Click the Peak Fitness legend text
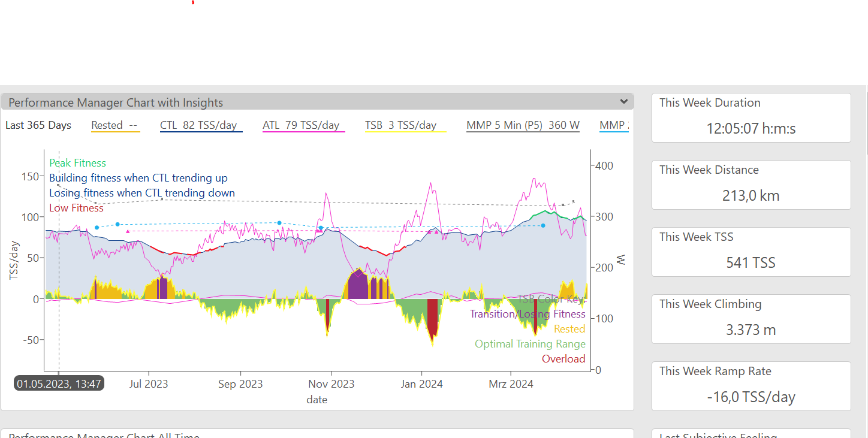This screenshot has width=868, height=438. pos(77,163)
